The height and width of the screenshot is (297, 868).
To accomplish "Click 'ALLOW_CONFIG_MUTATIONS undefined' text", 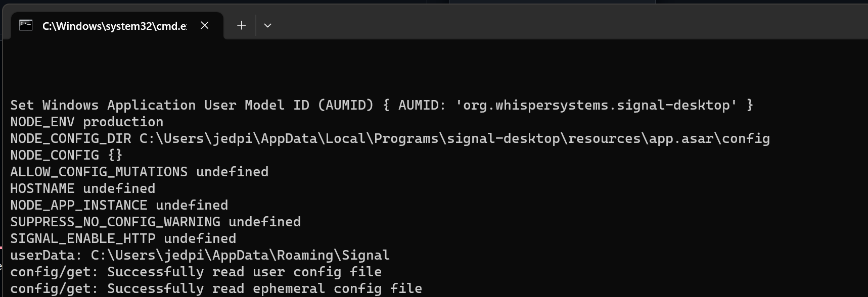I will [139, 171].
